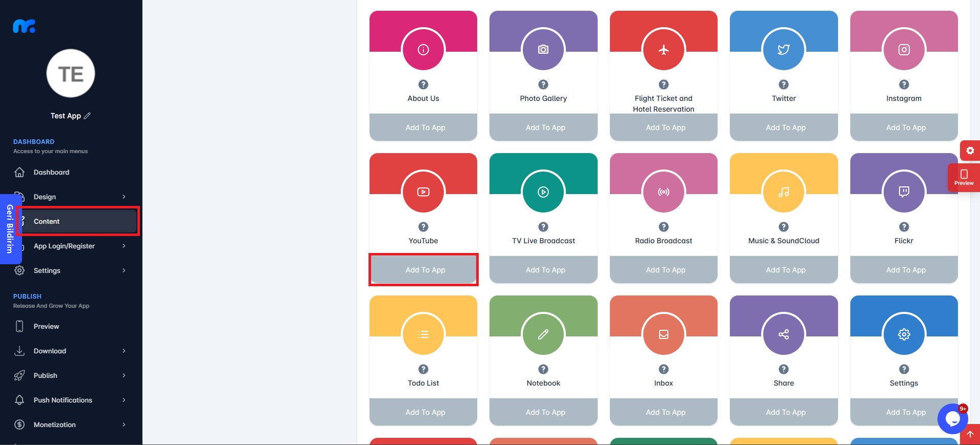
Task: Open the chat support bubble
Action: pyautogui.click(x=952, y=419)
